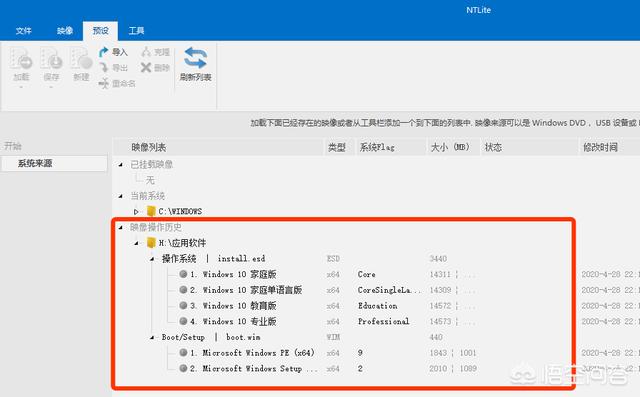Collapse the Boot/Setup boot.wim node
This screenshot has width=640, height=397.
pos(152,337)
